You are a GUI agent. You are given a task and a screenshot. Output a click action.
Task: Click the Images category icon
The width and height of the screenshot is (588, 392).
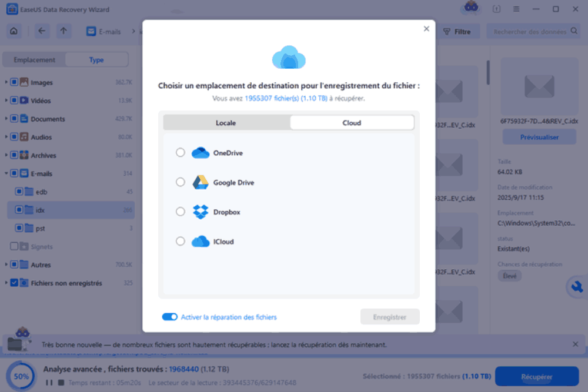pos(24,82)
